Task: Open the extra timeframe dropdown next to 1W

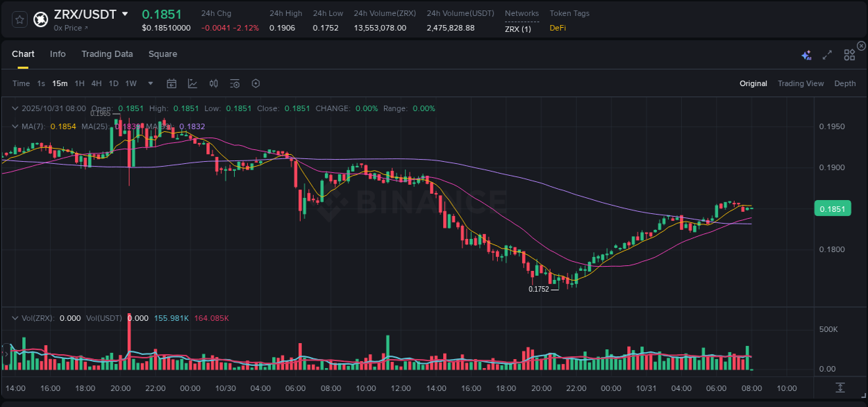Action: pos(149,83)
